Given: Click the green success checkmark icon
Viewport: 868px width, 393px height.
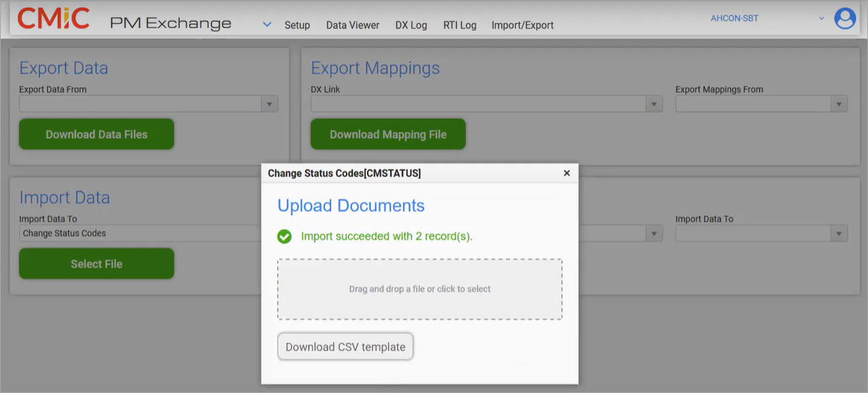Looking at the screenshot, I should point(285,236).
